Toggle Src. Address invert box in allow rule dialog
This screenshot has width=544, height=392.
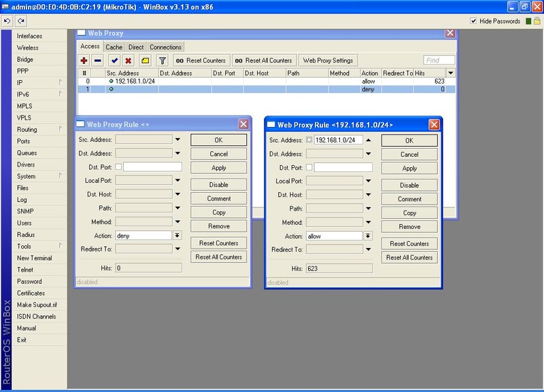tap(309, 140)
